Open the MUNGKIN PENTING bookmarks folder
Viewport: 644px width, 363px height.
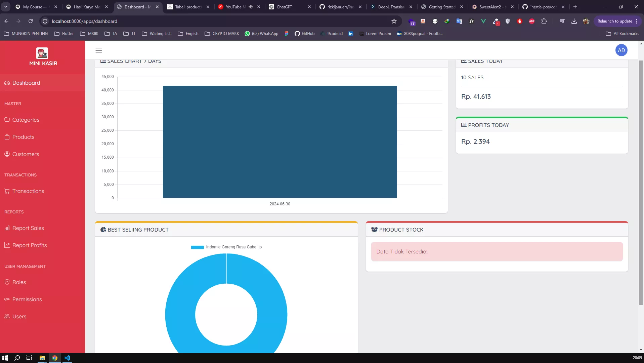coord(26,34)
